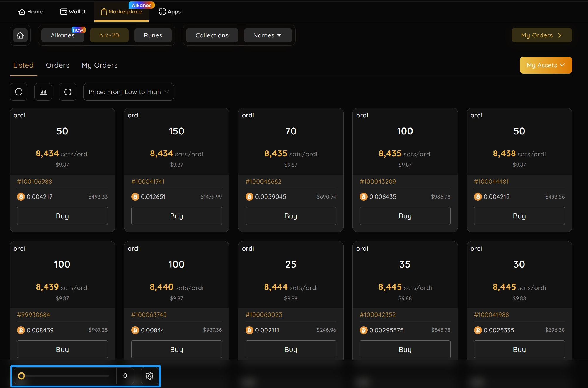Click the marketplace home icon button
The height and width of the screenshot is (388, 588).
click(20, 35)
